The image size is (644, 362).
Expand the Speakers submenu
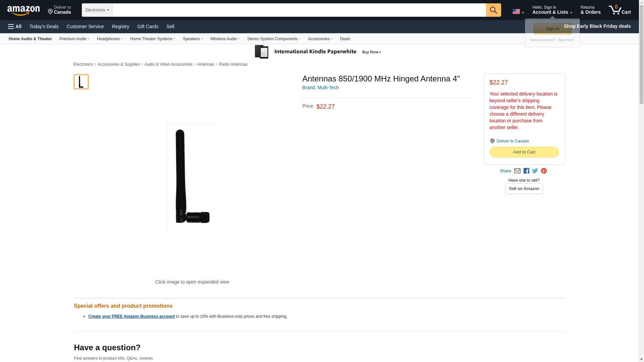193,39
